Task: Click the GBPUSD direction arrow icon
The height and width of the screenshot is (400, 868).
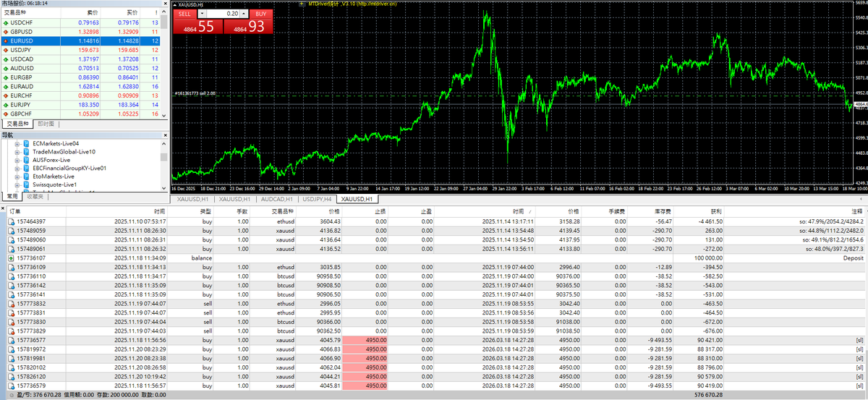Action: [x=7, y=32]
